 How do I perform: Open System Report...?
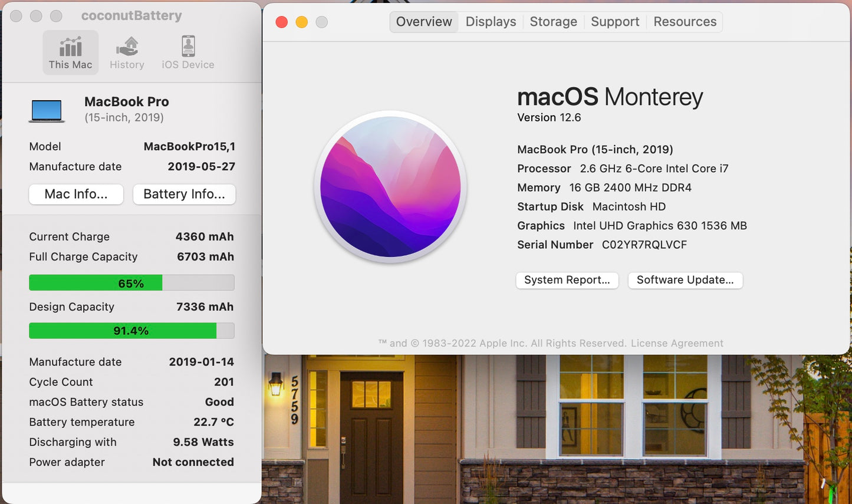coord(567,280)
